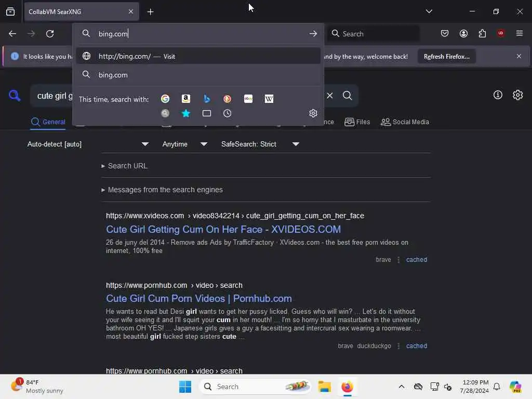Open SearXNG preferences gear

click(518, 95)
